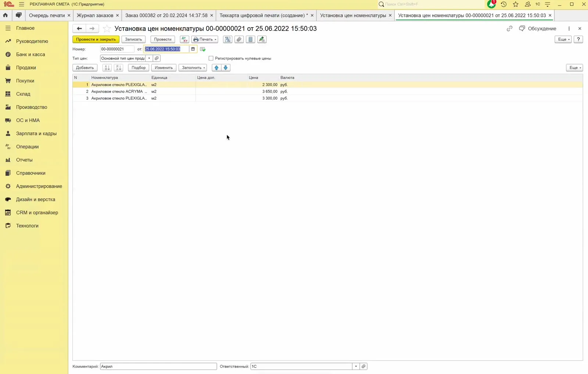This screenshot has height=374, width=588.
Task: Open Заполнить dropdown menu
Action: click(193, 68)
